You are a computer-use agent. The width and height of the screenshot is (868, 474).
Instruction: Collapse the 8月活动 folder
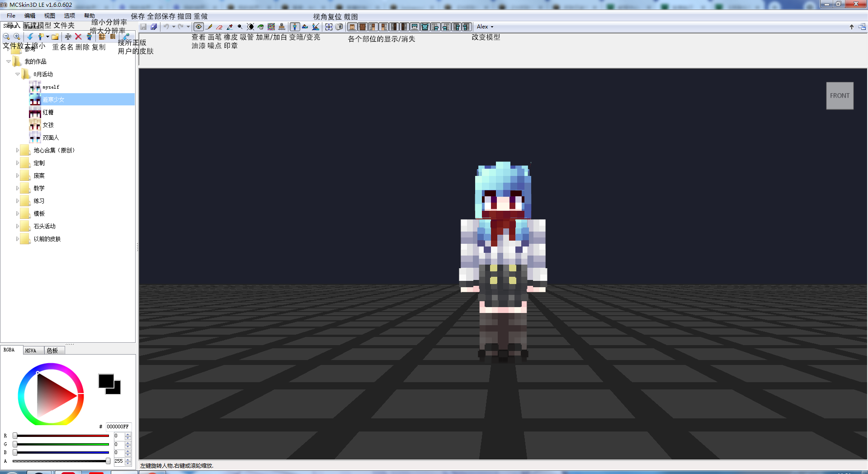(18, 74)
